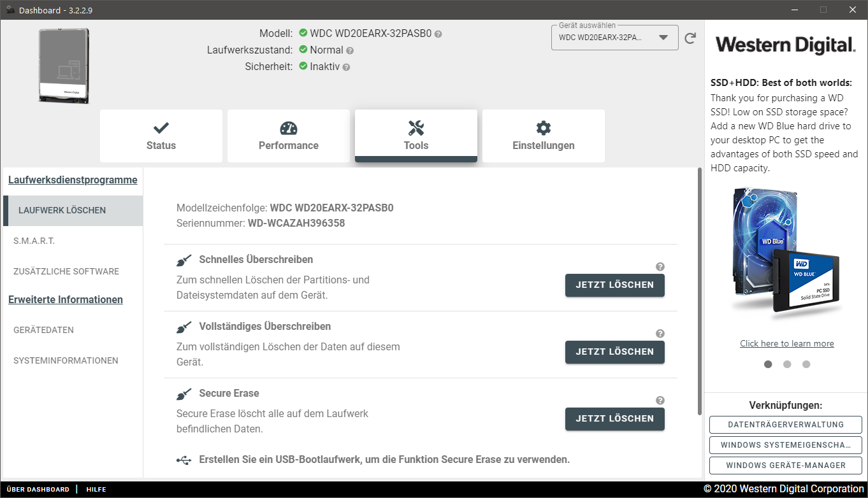Select LAUFWERK LÖSCHEN in the sidebar
The image size is (868, 498).
(73, 211)
